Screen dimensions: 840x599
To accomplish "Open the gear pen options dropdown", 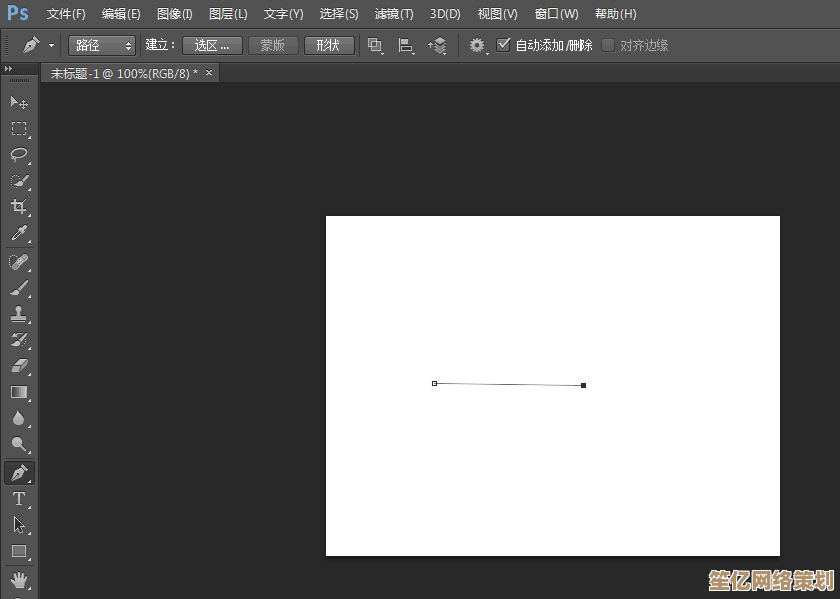I will point(478,46).
